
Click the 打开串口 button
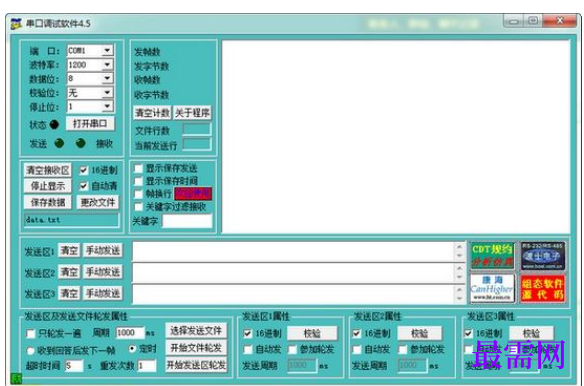pos(90,123)
